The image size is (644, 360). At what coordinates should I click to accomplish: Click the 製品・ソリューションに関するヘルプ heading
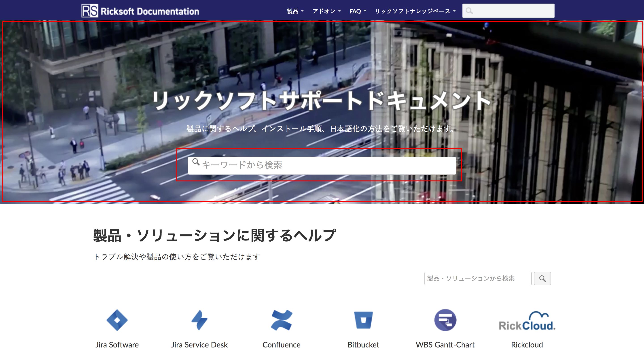[214, 236]
